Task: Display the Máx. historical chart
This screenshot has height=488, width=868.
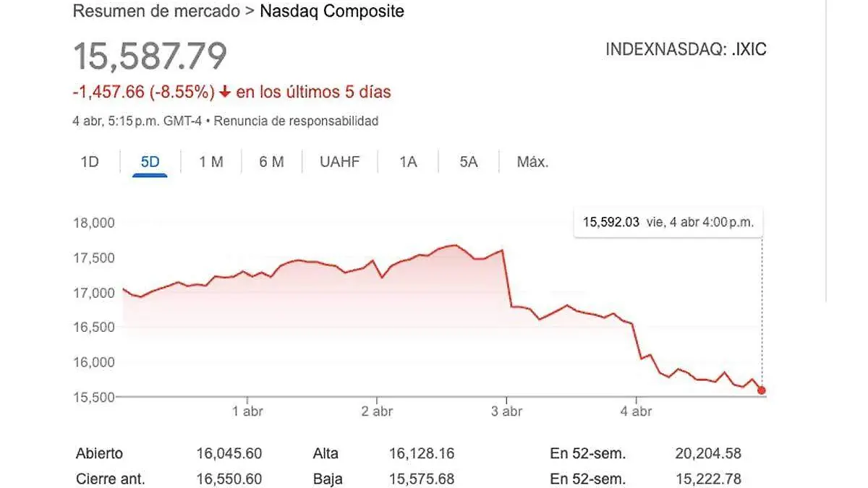Action: tap(532, 162)
